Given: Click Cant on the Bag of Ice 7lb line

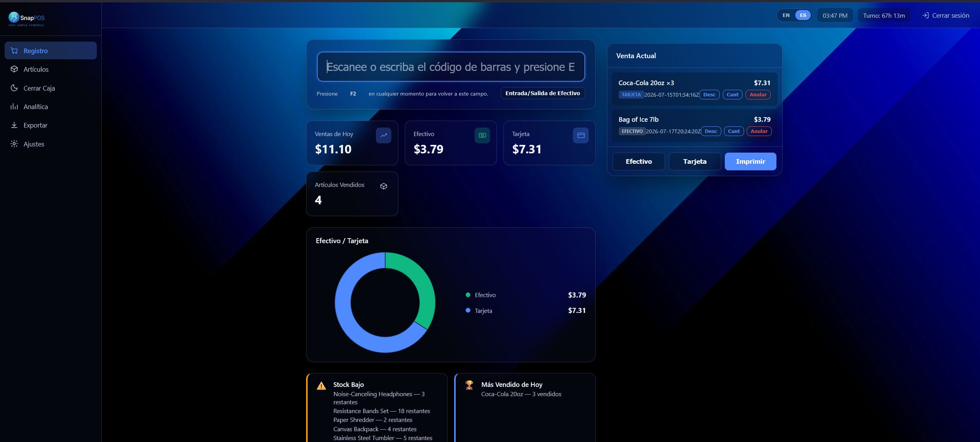Looking at the screenshot, I should (x=734, y=131).
